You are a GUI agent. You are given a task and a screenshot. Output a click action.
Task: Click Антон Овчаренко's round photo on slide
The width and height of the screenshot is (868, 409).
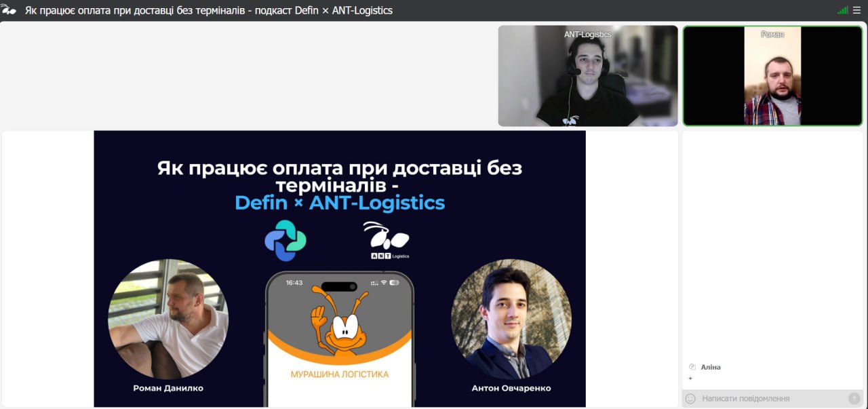click(511, 319)
